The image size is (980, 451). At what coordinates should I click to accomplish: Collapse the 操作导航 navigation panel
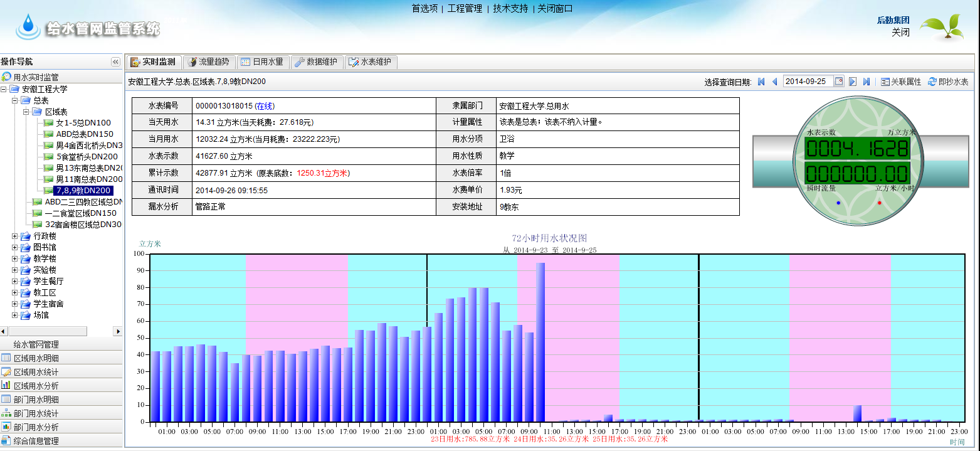[115, 61]
